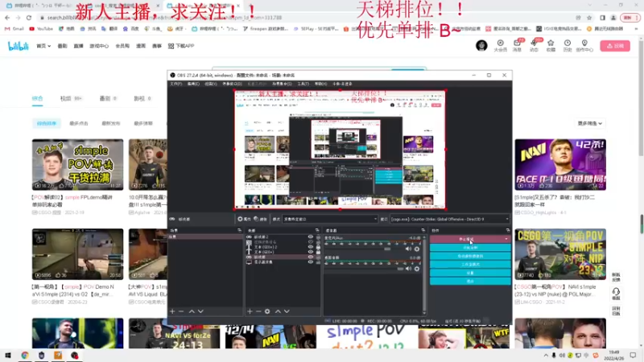The height and width of the screenshot is (362, 644).
Task: Remove selected scene with minus icon
Action: coord(181,311)
